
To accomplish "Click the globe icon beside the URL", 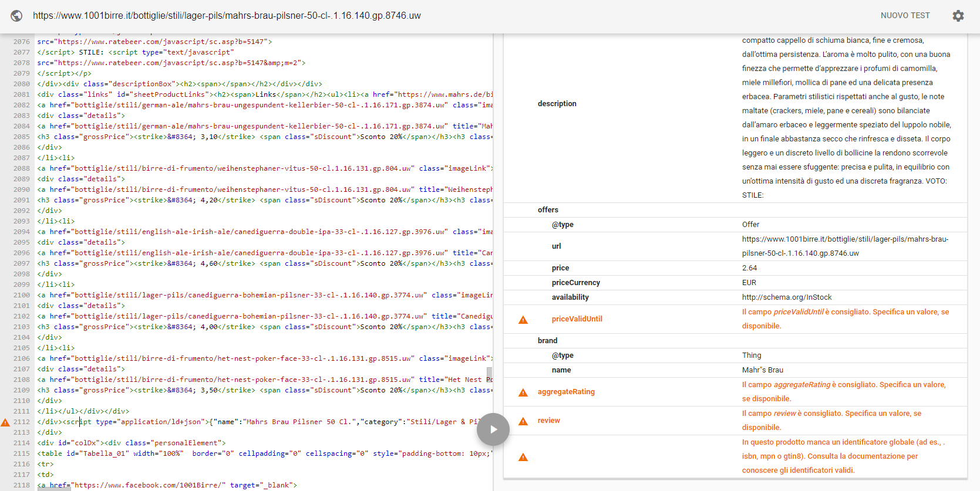I will coord(16,16).
